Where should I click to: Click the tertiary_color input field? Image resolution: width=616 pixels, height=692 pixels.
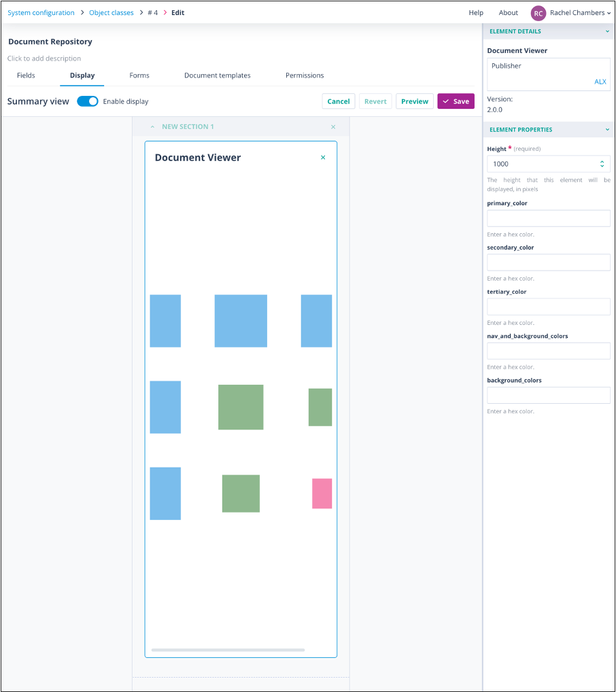(549, 307)
